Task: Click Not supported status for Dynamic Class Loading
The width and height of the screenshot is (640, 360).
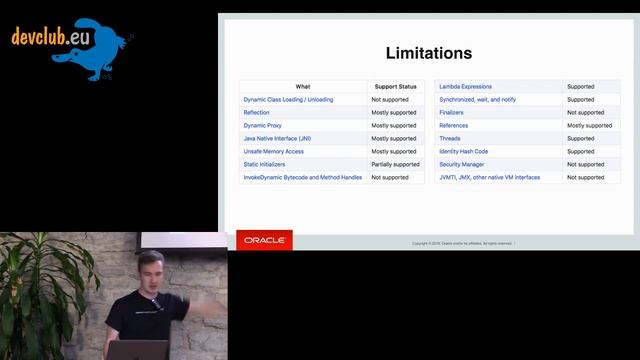Action: (x=390, y=100)
